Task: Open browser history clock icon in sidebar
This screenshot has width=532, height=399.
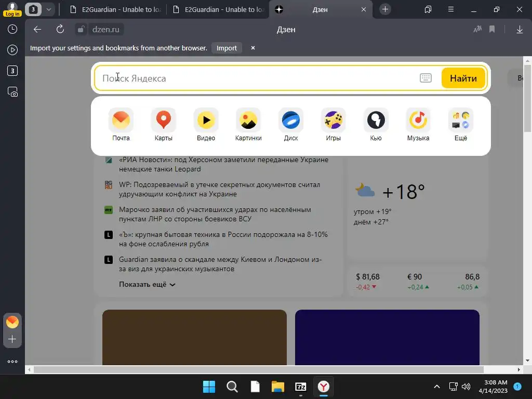Action: click(12, 29)
